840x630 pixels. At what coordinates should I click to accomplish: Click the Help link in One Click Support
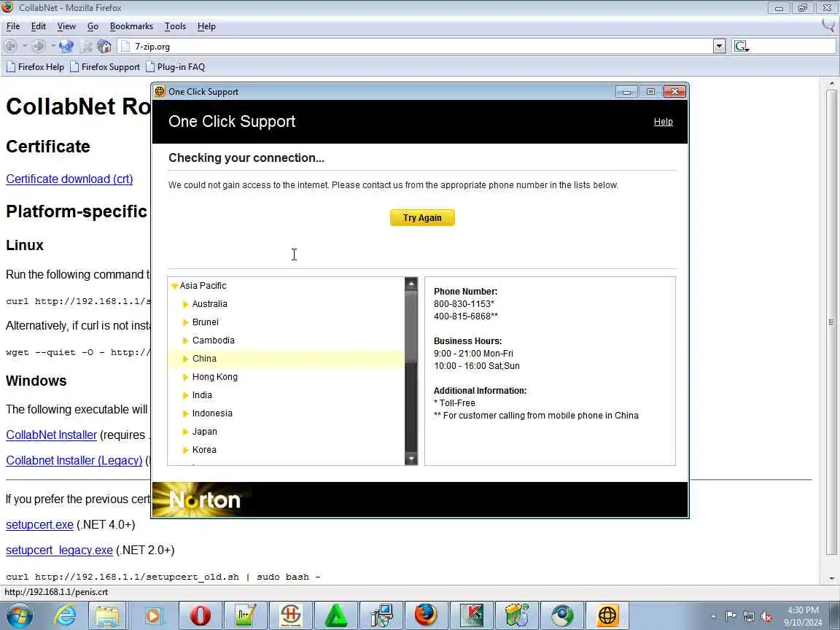664,122
